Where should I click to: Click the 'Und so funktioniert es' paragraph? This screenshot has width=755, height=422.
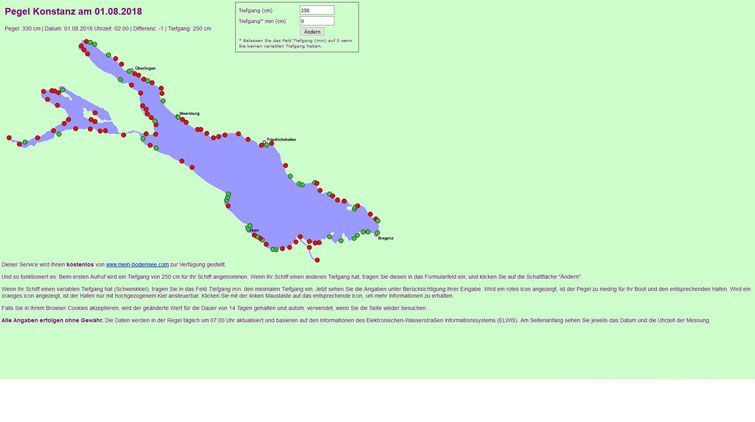point(291,277)
